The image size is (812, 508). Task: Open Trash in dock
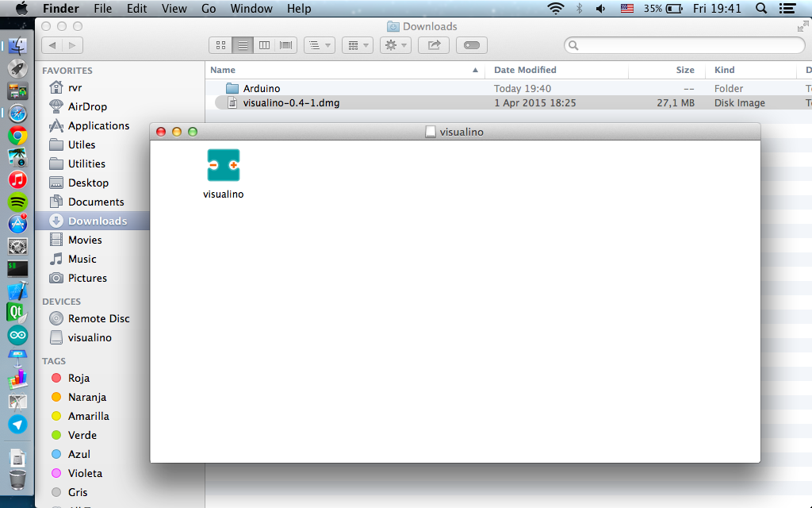point(17,479)
